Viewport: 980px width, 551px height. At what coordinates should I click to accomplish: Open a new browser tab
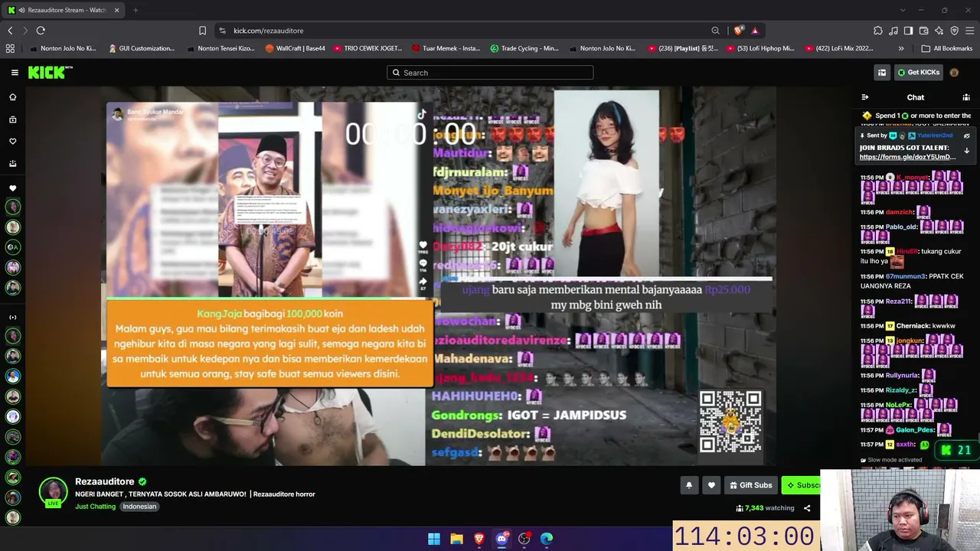[x=136, y=10]
